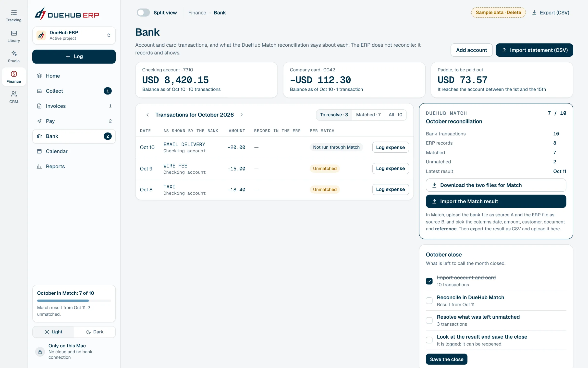Select the All · 10 tab
The height and width of the screenshot is (368, 588).
395,115
